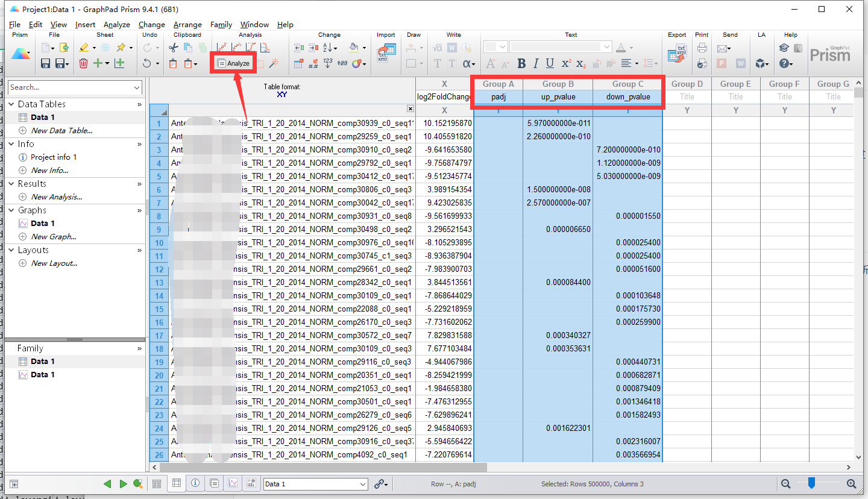Expand the Data Tables section chevron
This screenshot has height=499, width=868.
pos(140,104)
